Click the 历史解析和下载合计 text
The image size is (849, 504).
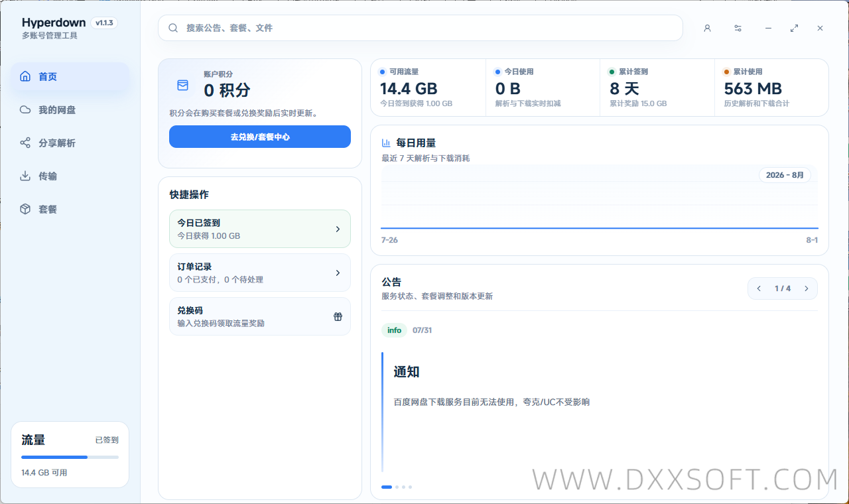[x=757, y=103]
